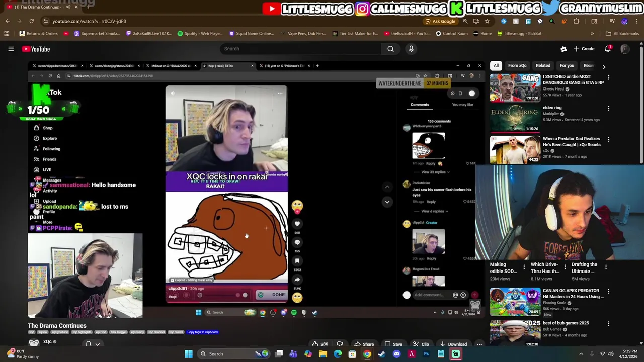Open Following in TikTok sidebar

[46, 149]
